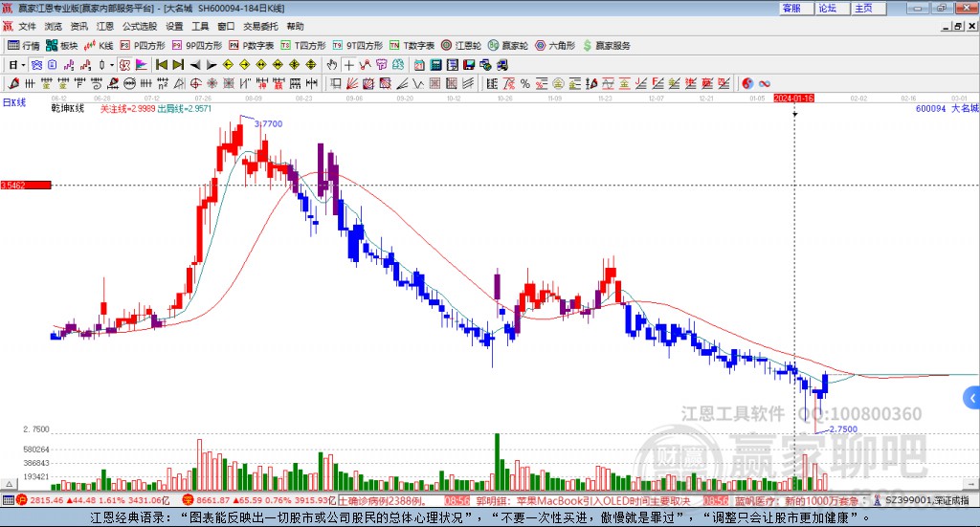Click the 日K线 period label
The width and height of the screenshot is (980, 527).
(14, 102)
